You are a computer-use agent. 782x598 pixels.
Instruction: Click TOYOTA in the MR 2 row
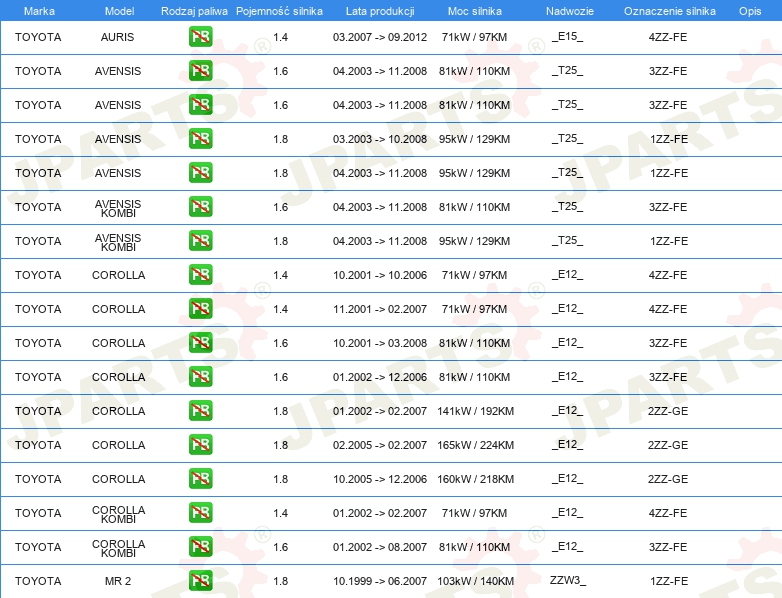point(38,581)
